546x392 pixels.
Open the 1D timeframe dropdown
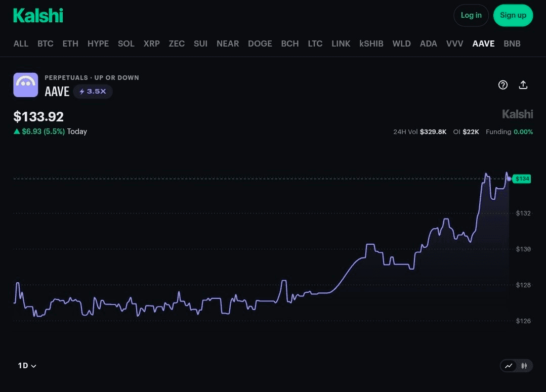click(27, 366)
